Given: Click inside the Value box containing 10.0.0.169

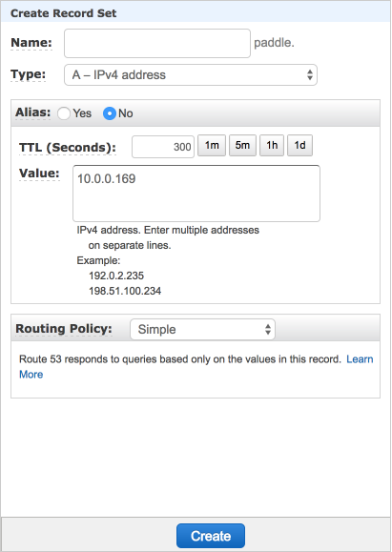Looking at the screenshot, I should point(196,194).
